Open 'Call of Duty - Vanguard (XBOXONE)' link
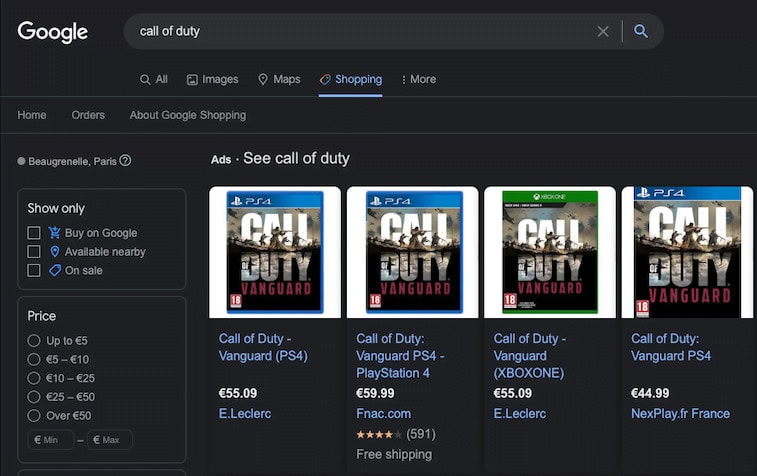The height and width of the screenshot is (476, 757). click(530, 356)
